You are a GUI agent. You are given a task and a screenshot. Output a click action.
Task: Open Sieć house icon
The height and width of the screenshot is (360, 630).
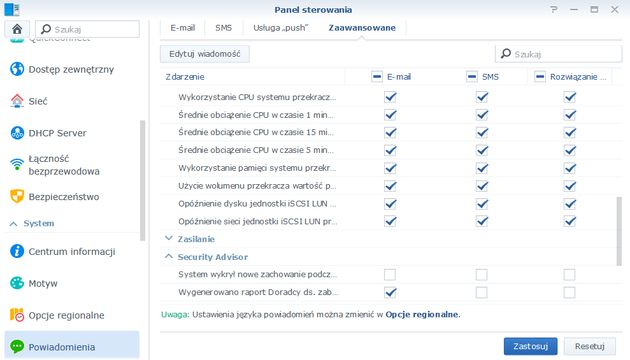(17, 101)
